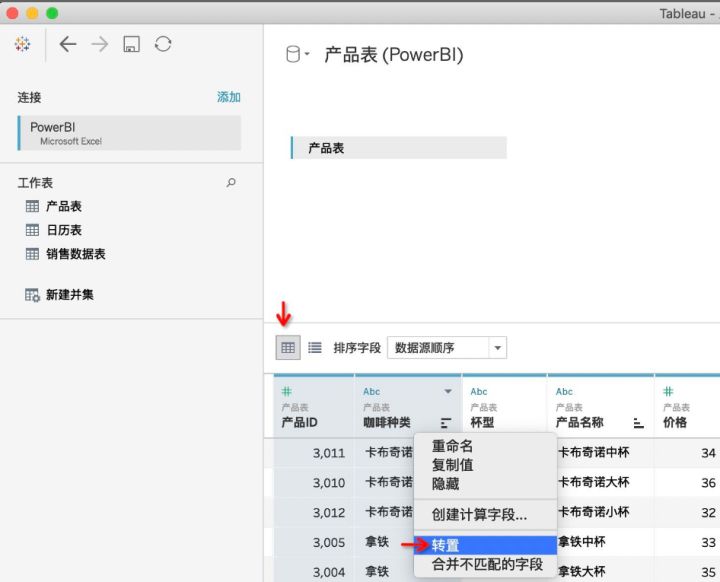The width and height of the screenshot is (720, 582).
Task: Click the green macOS zoom window button
Action: pos(52,13)
